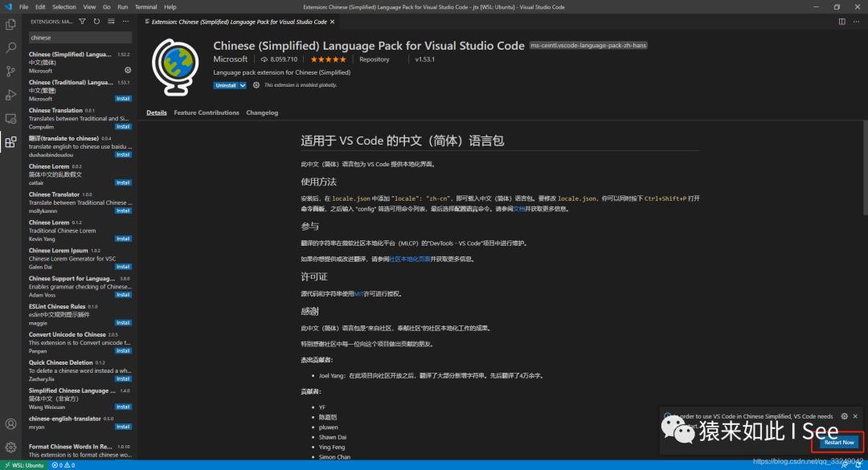Open the MIT license link
This screenshot has height=470, width=868.
coord(358,294)
